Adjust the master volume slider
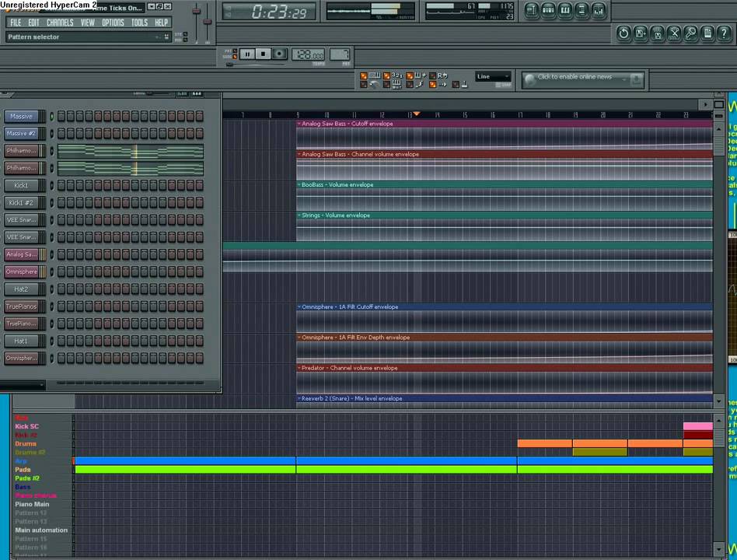The width and height of the screenshot is (737, 560). [197, 12]
